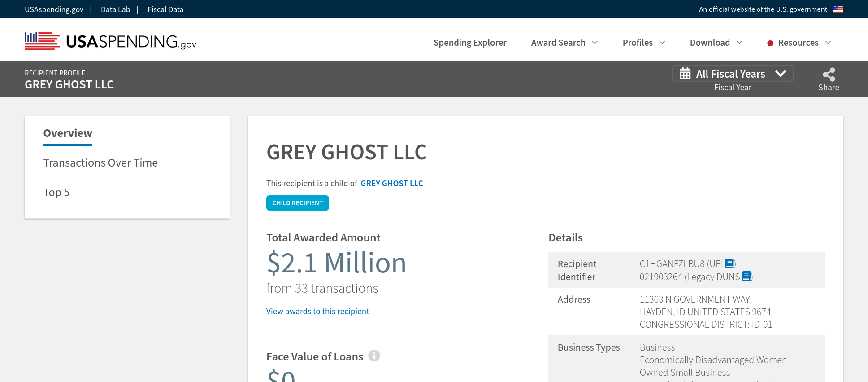Expand the Download dropdown chevron
Viewport: 868px width, 382px height.
click(740, 42)
